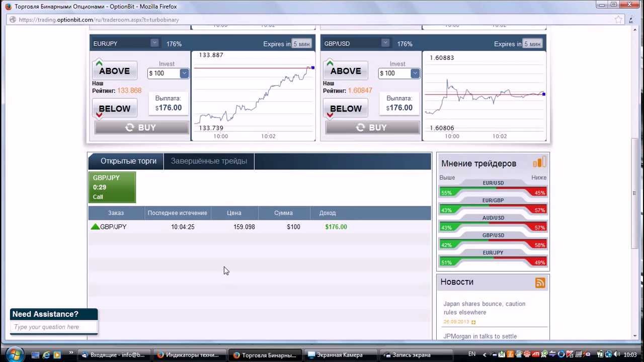The image size is (644, 362).
Task: Click the EUR/JPY price chart
Action: (x=254, y=96)
